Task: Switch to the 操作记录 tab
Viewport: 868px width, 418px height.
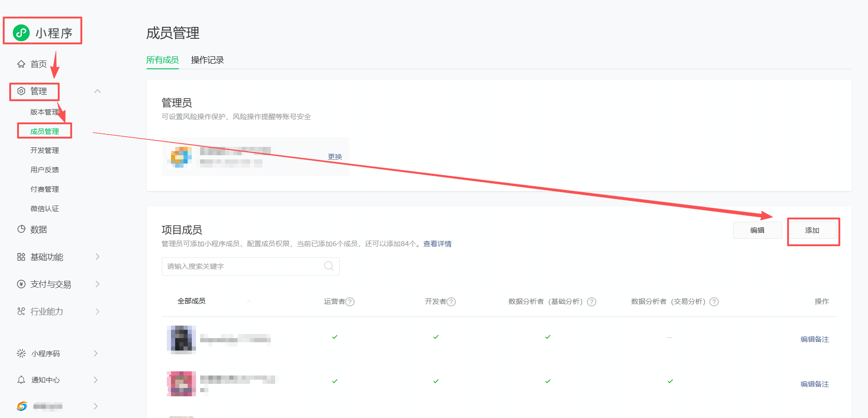Action: (207, 60)
